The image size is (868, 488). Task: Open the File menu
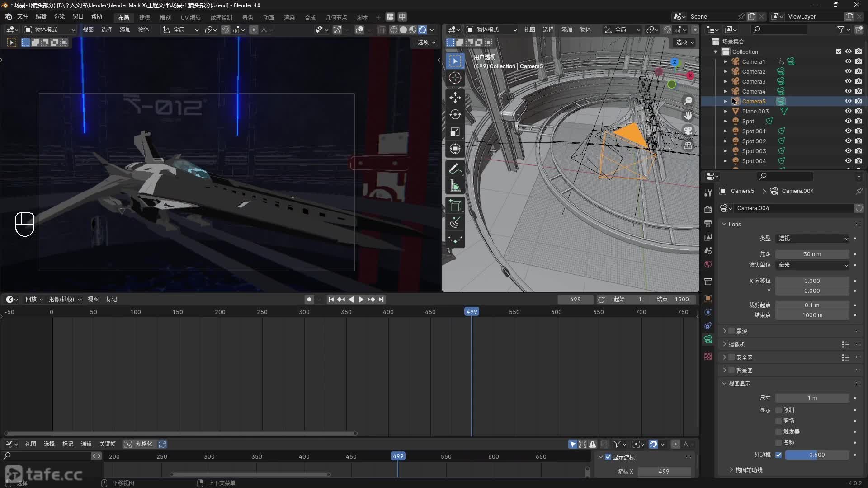(x=22, y=17)
